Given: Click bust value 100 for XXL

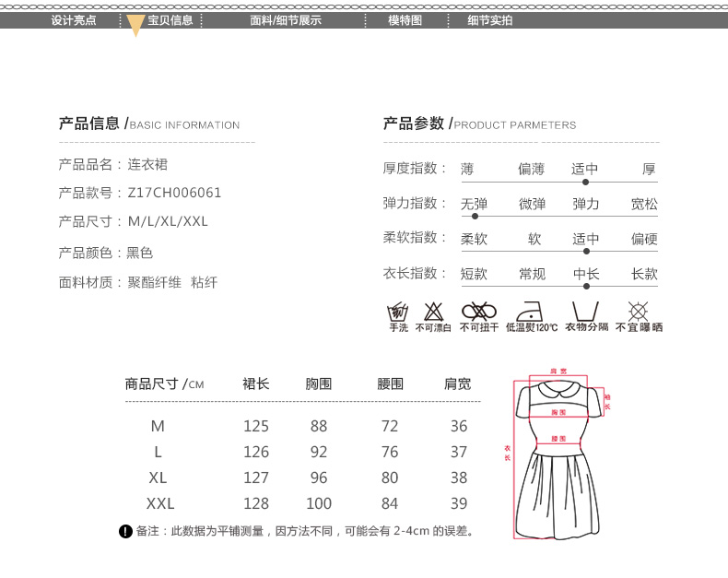Looking at the screenshot, I should point(319,503).
